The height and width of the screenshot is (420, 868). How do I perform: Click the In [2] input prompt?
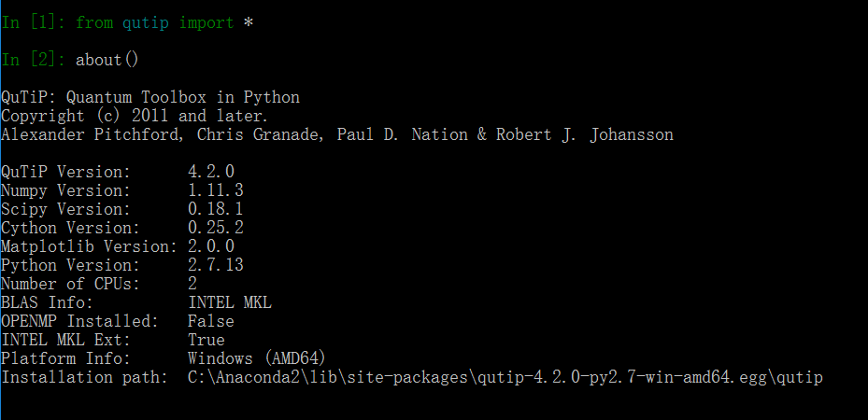coord(33,60)
